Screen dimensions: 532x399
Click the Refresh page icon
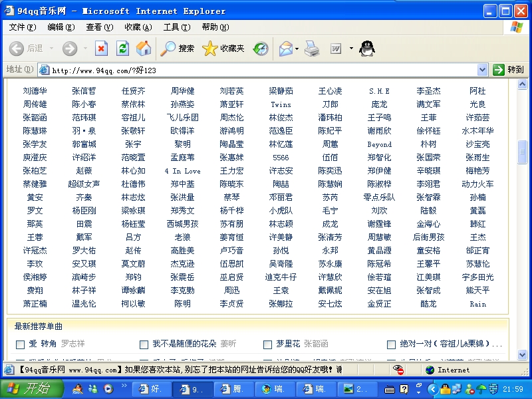(x=122, y=49)
